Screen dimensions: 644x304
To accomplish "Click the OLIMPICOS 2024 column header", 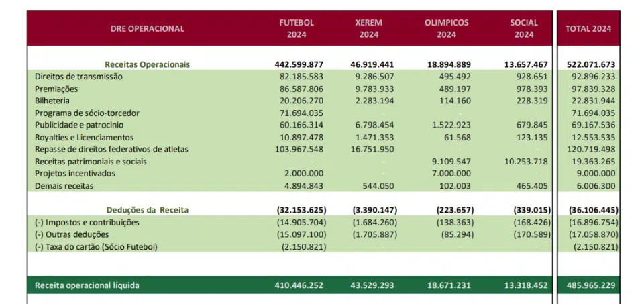I will coord(447,29).
